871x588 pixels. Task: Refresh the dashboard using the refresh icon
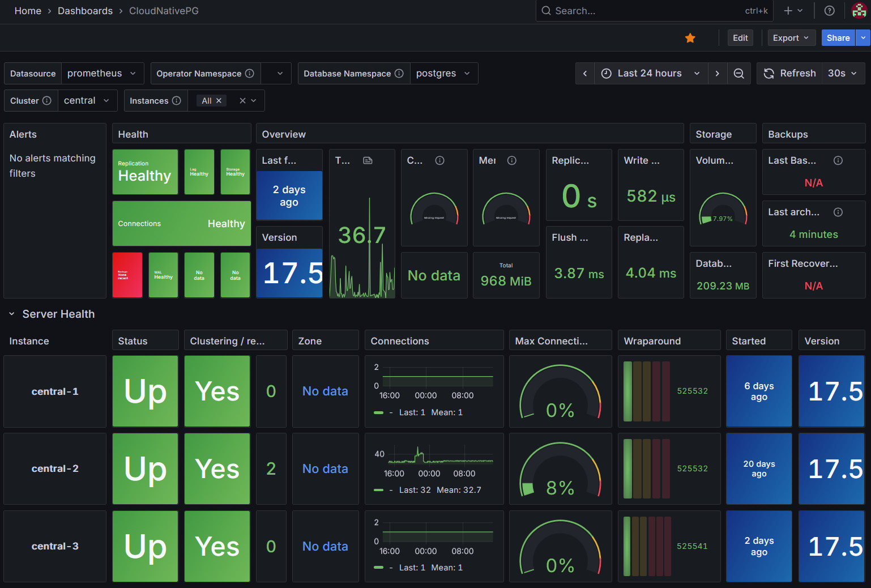(x=768, y=73)
